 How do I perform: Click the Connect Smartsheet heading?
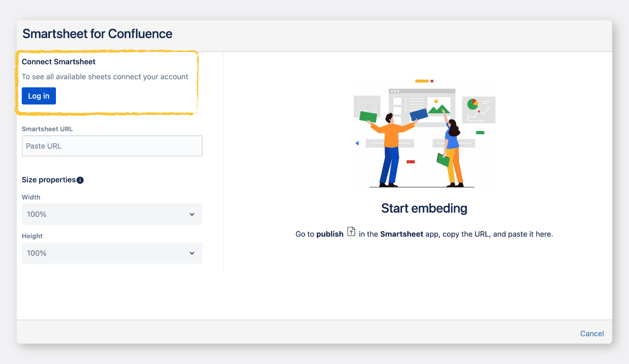click(58, 62)
